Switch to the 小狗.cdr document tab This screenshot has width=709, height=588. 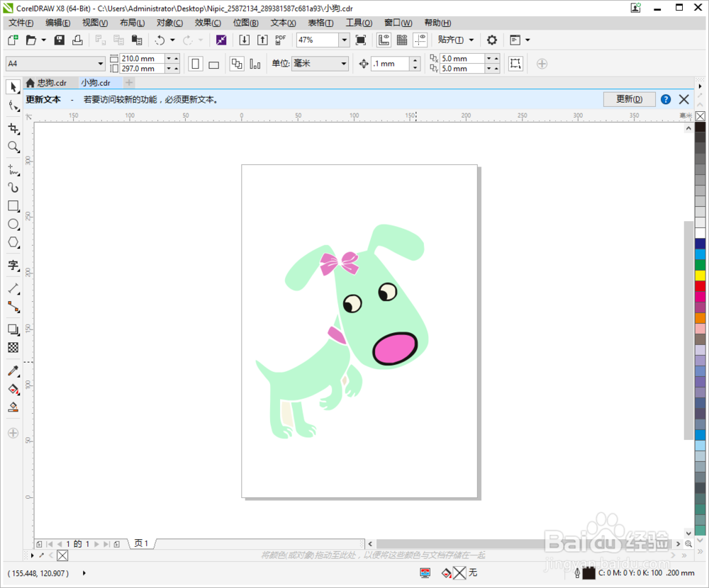pos(96,83)
